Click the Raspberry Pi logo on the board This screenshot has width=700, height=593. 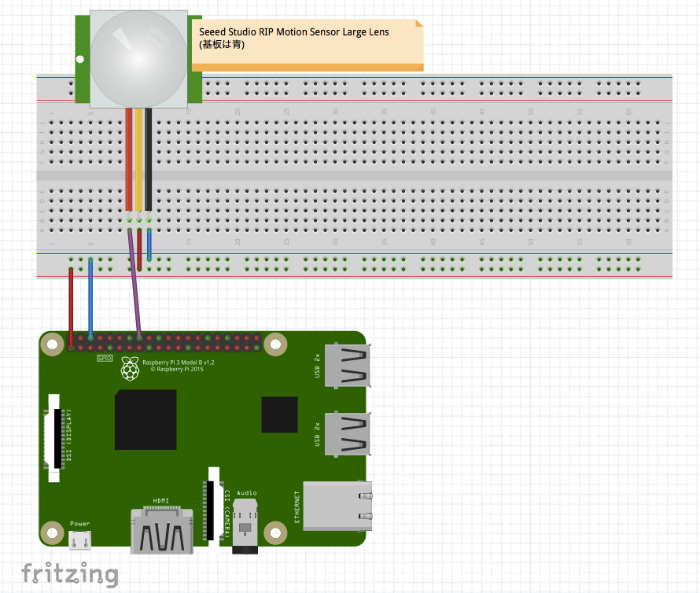point(128,368)
